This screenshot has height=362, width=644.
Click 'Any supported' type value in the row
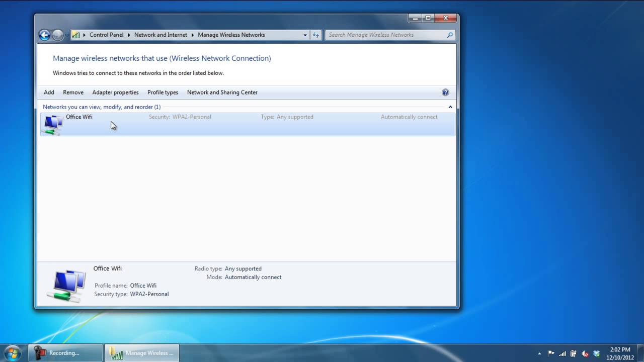[295, 117]
